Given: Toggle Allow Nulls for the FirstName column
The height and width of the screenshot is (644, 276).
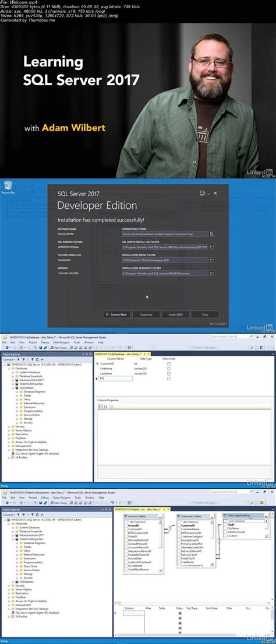Looking at the screenshot, I should pos(168,369).
